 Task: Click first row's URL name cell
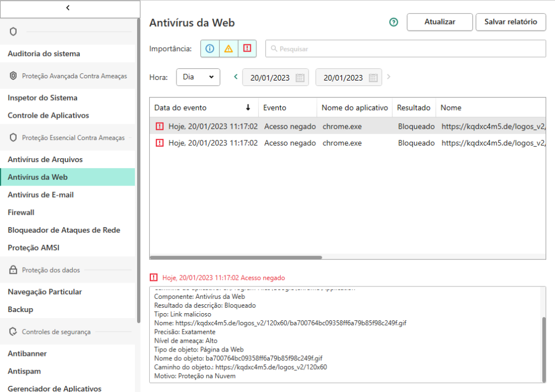click(x=493, y=127)
